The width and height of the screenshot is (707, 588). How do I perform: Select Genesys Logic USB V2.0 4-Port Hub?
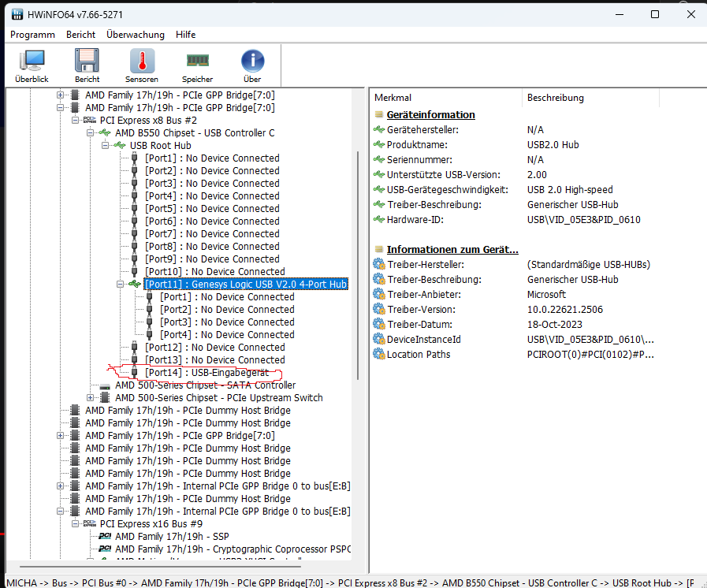pyautogui.click(x=246, y=285)
